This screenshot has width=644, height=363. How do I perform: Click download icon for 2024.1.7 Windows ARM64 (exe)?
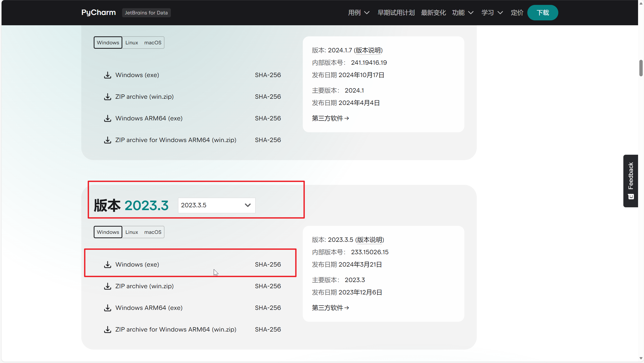(x=107, y=118)
